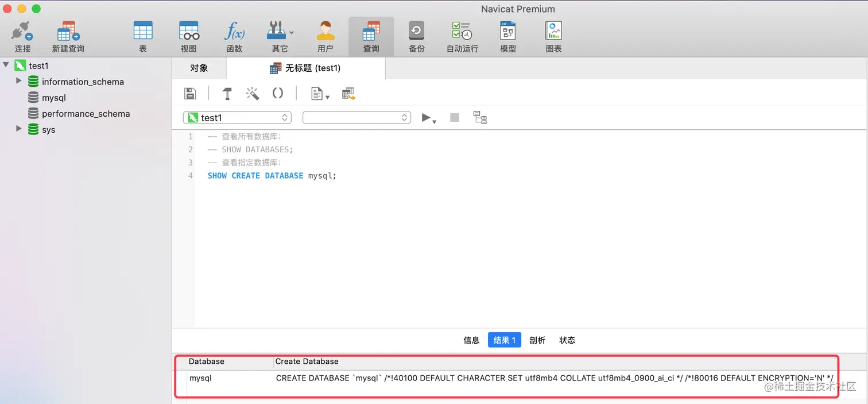
Task: Select the 结果 1 result tab
Action: (505, 340)
